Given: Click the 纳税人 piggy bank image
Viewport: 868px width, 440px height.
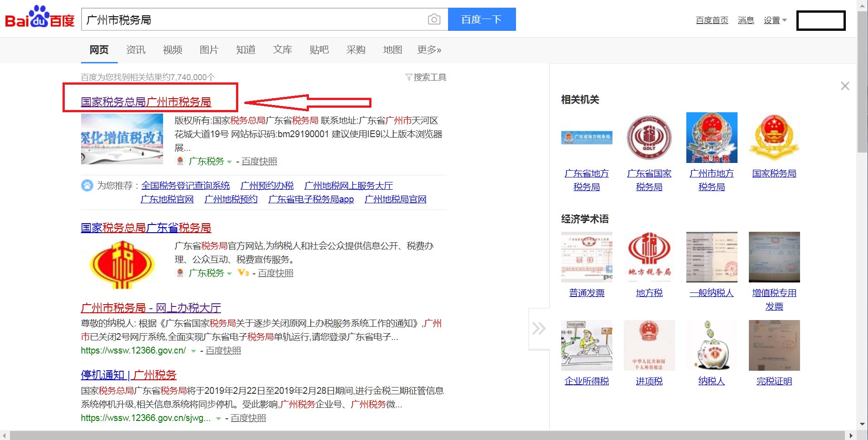Looking at the screenshot, I should coord(711,345).
